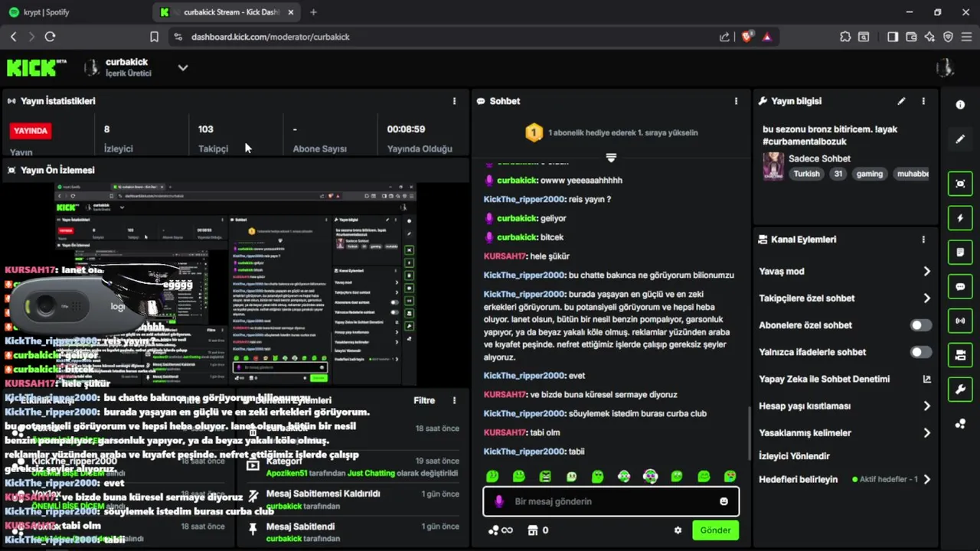Expand Yavaş mod settings
The width and height of the screenshot is (980, 551).
(845, 271)
